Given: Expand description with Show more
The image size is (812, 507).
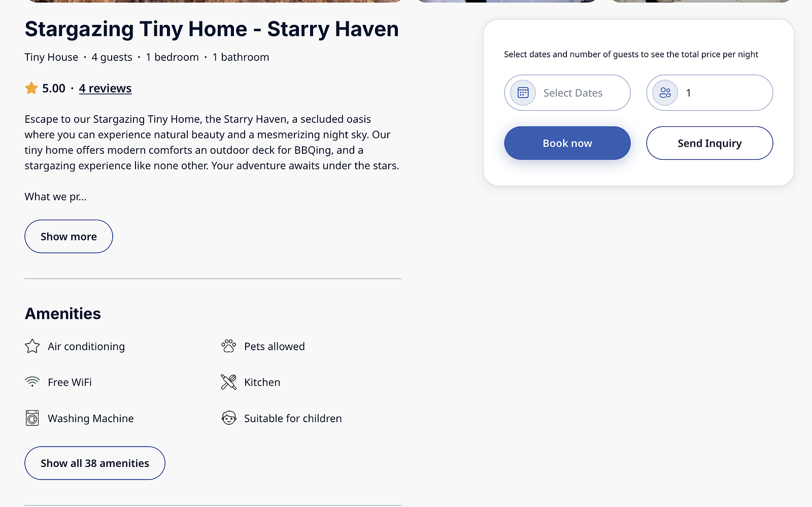Looking at the screenshot, I should [69, 236].
